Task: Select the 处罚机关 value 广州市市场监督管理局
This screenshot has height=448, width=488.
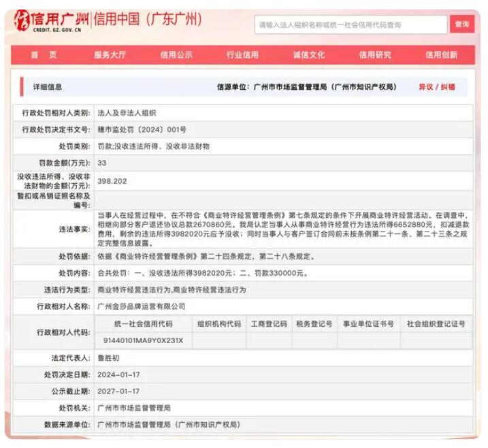Action: tap(134, 408)
